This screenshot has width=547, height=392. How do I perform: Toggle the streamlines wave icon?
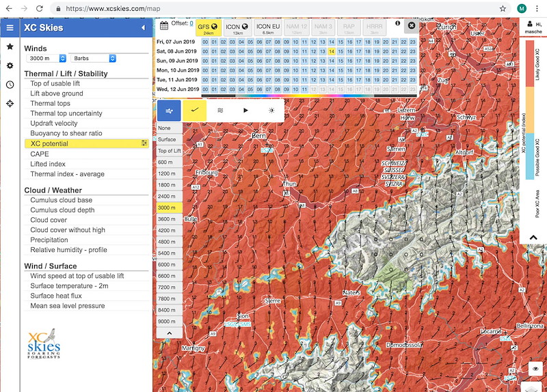pos(220,111)
